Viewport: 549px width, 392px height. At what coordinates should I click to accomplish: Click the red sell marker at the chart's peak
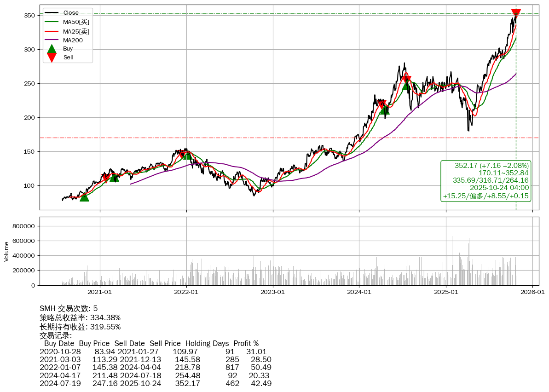tap(516, 13)
